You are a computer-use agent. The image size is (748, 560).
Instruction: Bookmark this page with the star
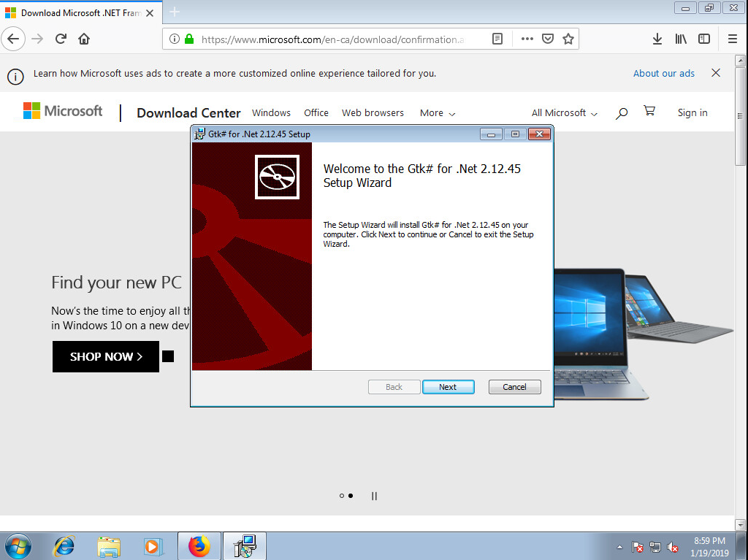568,39
